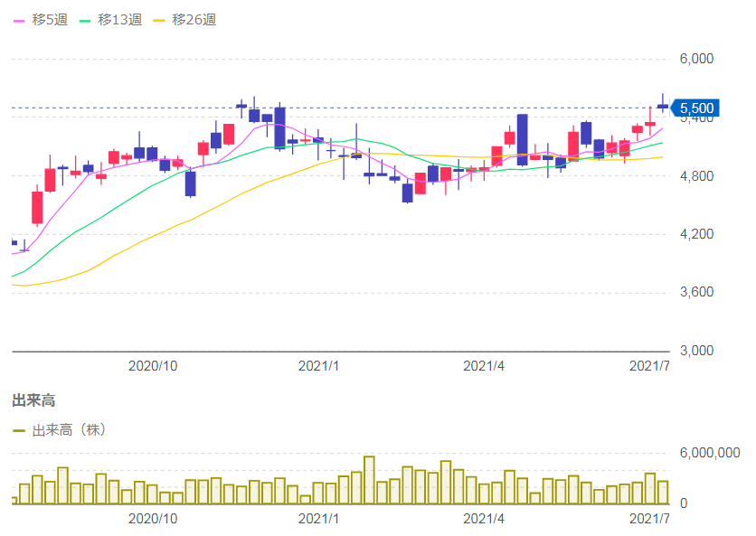Click the yellow 移26週 legend color marker
This screenshot has height=536, width=756.
158,21
